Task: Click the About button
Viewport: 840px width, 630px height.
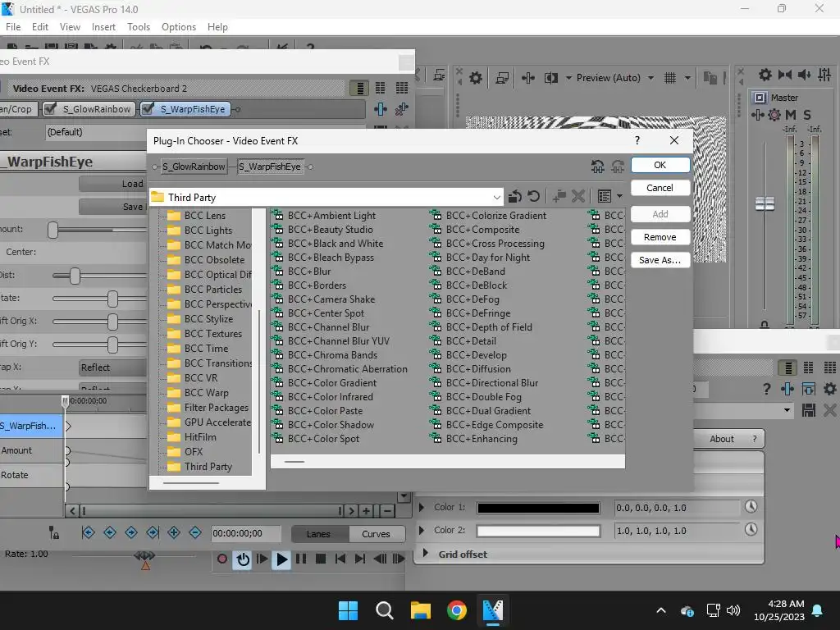Action: (x=722, y=439)
